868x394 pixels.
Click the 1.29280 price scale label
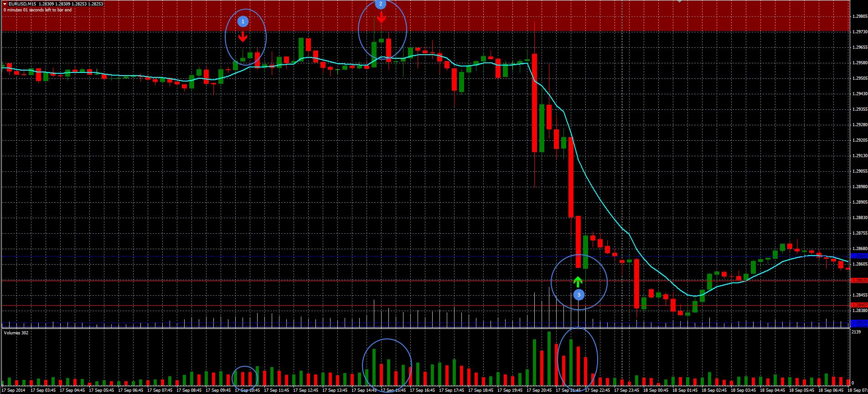coord(859,125)
